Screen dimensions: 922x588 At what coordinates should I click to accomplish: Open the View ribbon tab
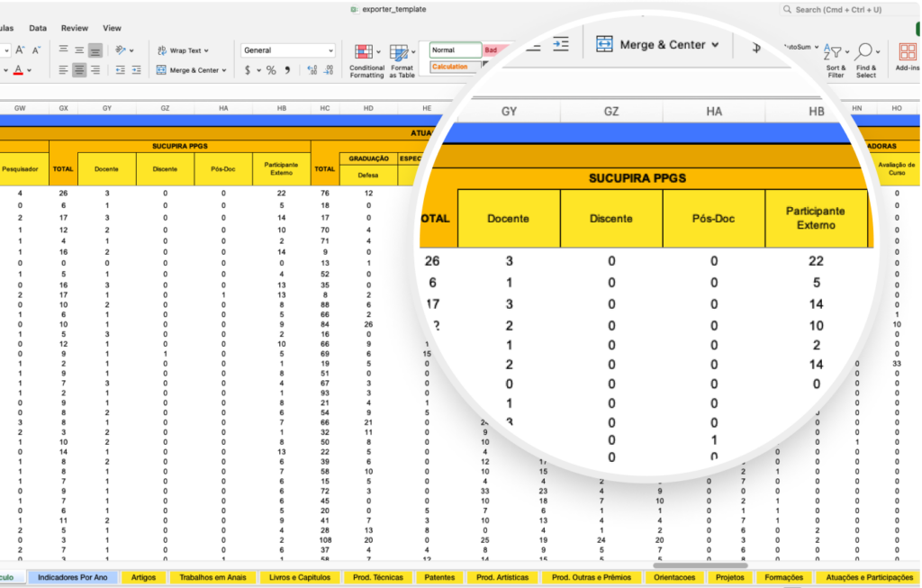click(x=112, y=28)
